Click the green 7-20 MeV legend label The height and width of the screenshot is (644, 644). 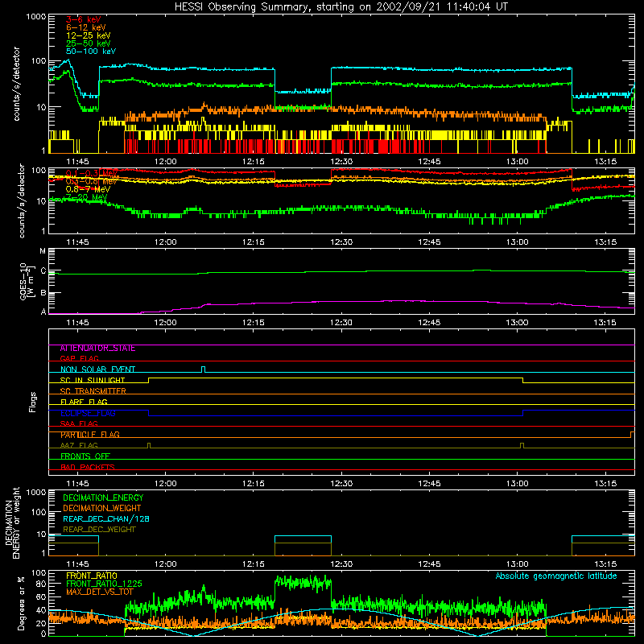[86, 197]
